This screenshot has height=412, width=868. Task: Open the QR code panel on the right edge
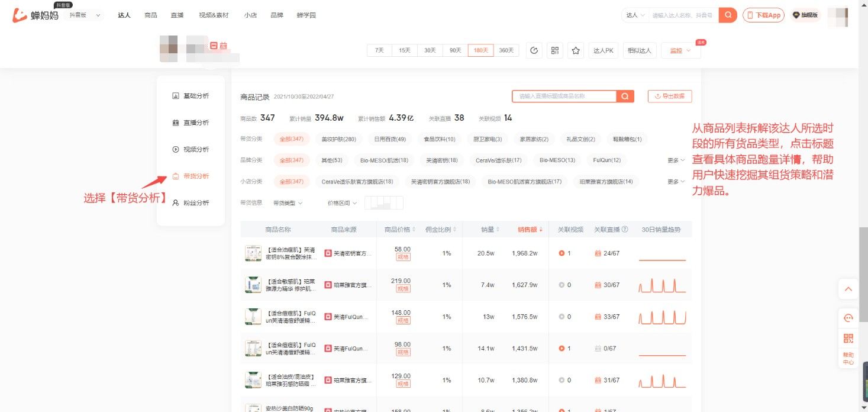[x=848, y=339]
